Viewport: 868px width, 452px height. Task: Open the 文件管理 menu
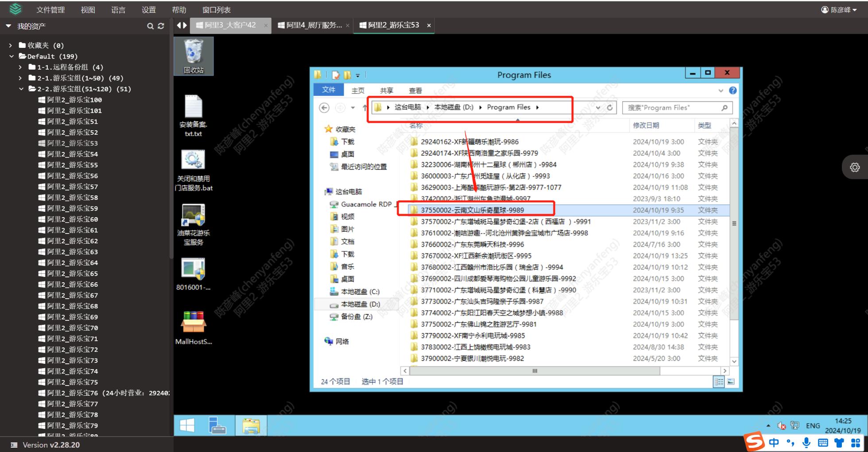pos(50,10)
